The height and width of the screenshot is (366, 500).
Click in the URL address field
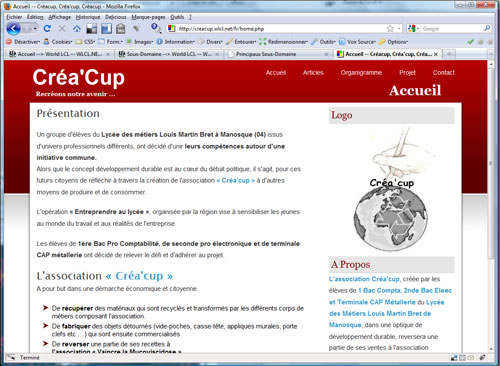click(x=280, y=29)
